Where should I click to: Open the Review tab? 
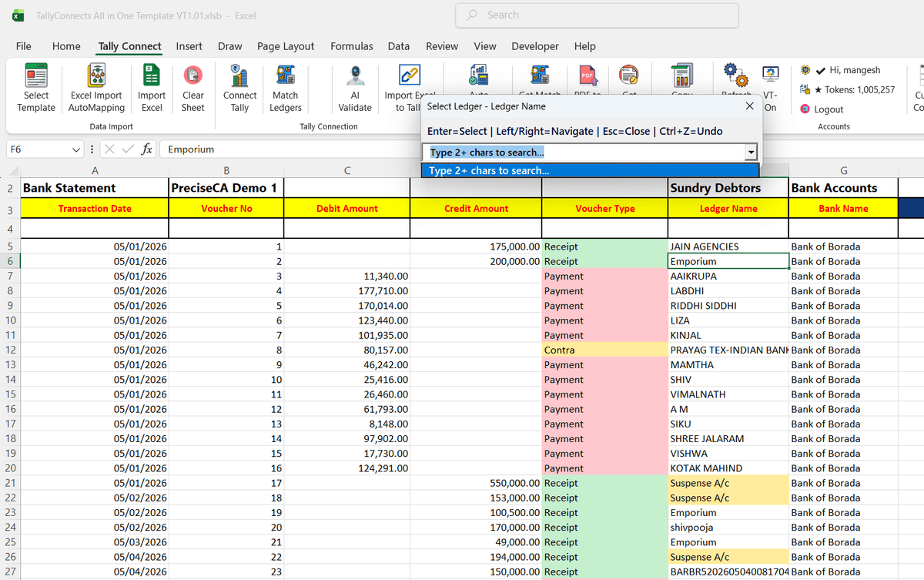(x=442, y=46)
